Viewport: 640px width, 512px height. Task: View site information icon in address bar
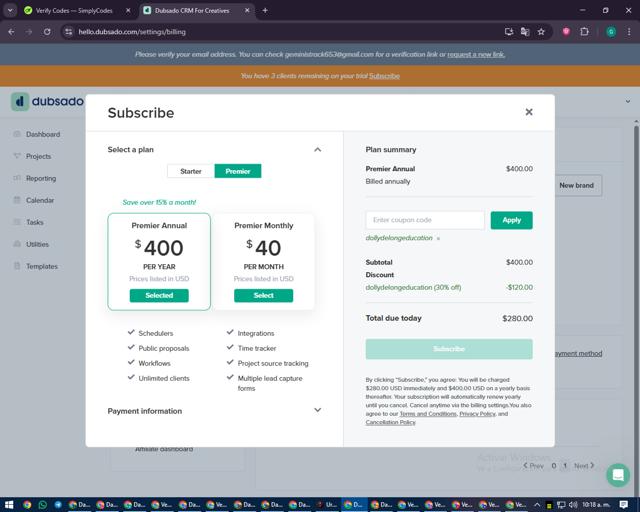69,32
